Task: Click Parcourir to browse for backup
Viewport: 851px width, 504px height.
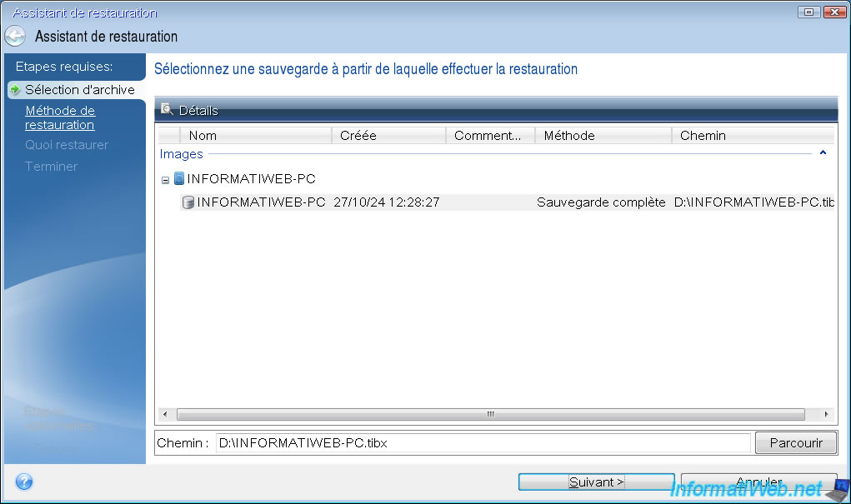Action: tap(795, 443)
